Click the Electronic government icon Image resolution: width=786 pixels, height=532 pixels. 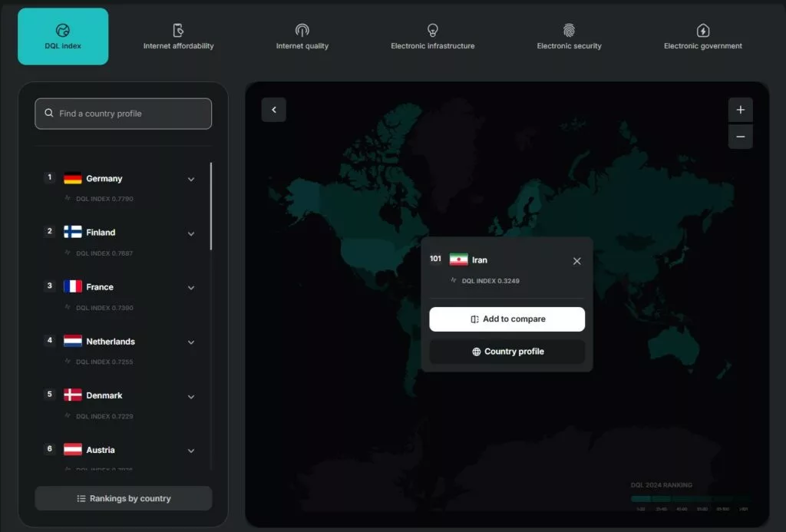[x=702, y=30]
